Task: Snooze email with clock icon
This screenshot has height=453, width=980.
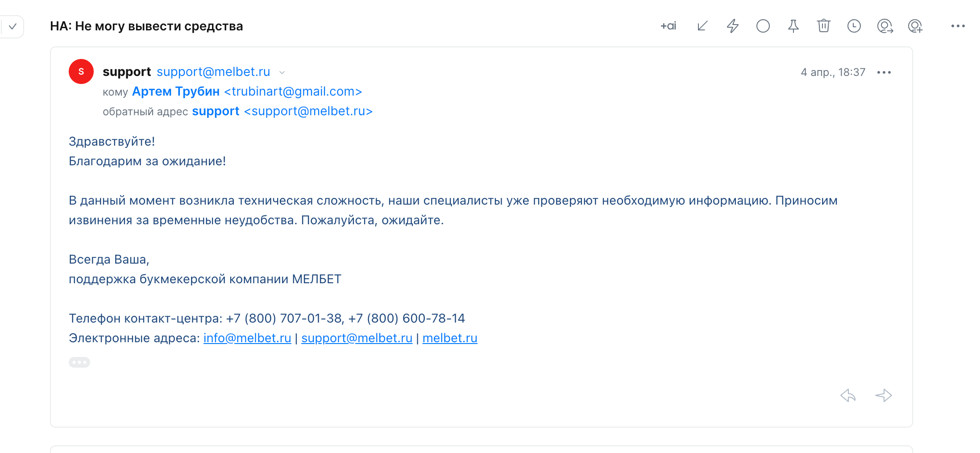Action: (x=854, y=26)
